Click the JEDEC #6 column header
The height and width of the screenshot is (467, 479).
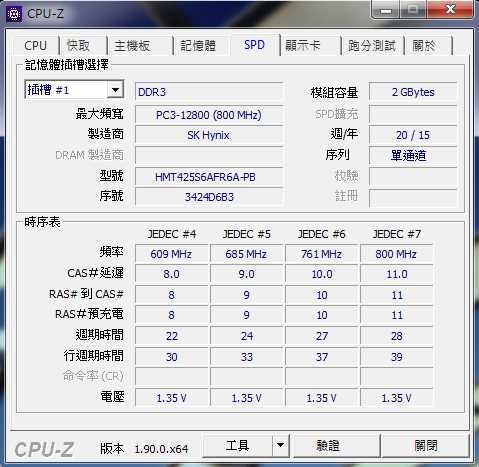click(322, 234)
